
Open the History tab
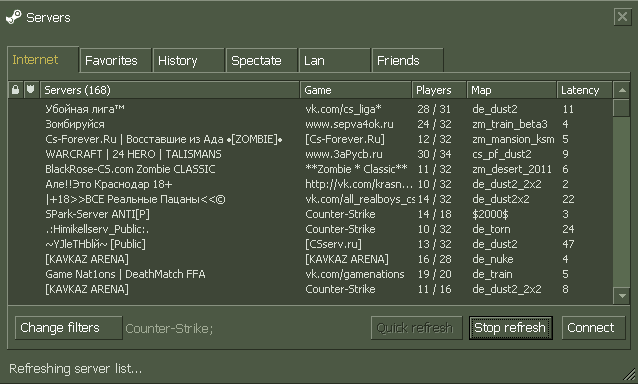click(x=188, y=61)
